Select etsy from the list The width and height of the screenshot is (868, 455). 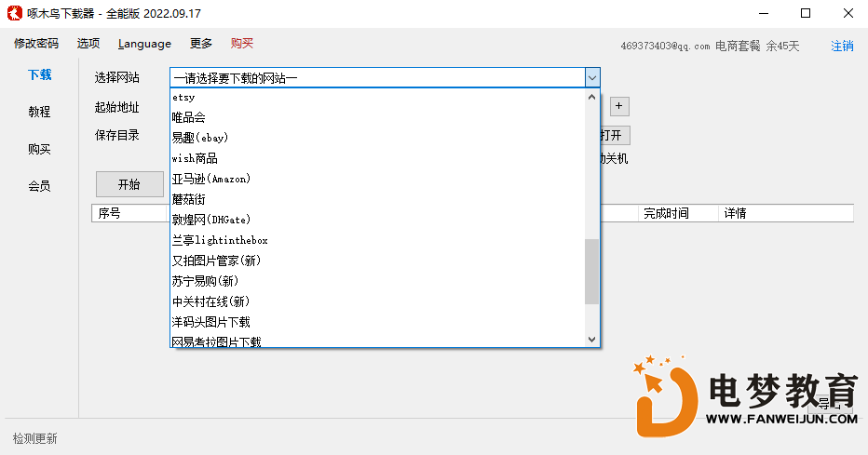pyautogui.click(x=377, y=98)
